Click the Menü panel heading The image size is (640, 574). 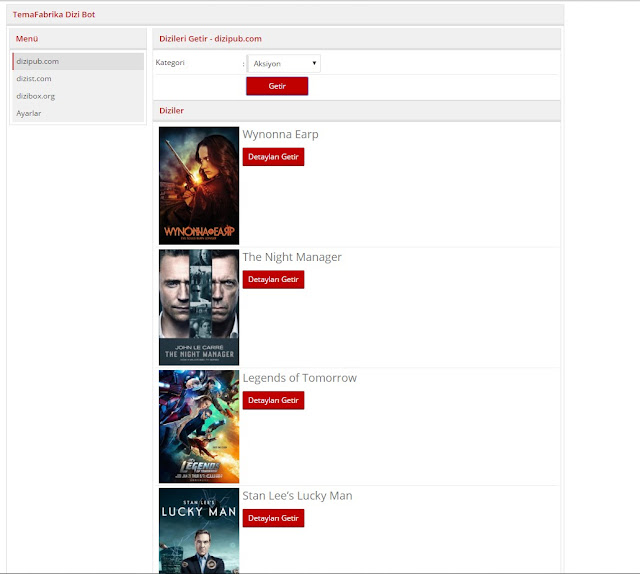point(27,39)
